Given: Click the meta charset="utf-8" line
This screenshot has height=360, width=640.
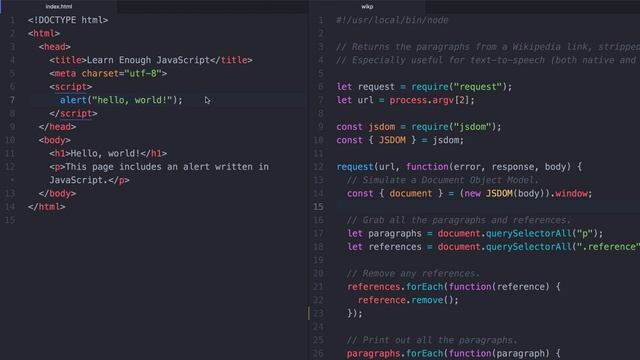Looking at the screenshot, I should click(x=108, y=73).
